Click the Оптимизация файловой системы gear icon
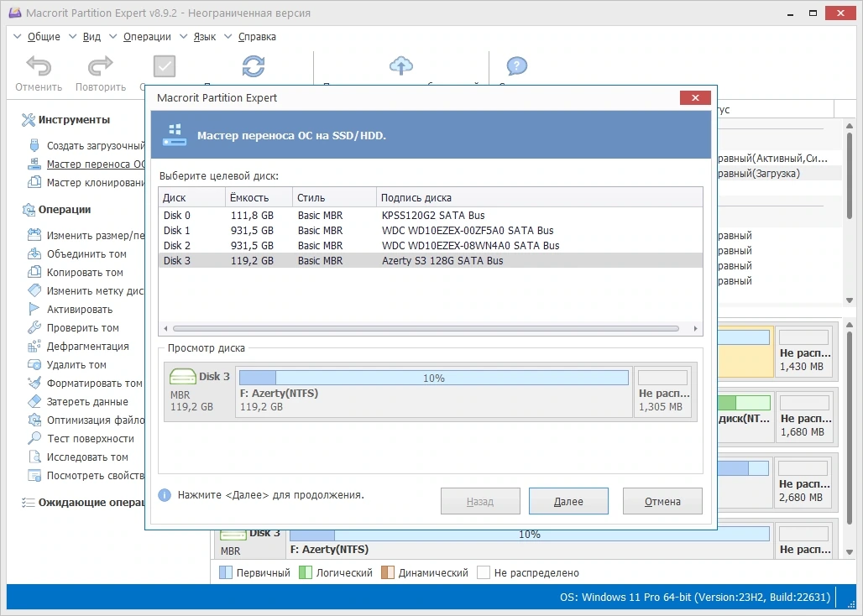This screenshot has width=863, height=616. coord(34,420)
